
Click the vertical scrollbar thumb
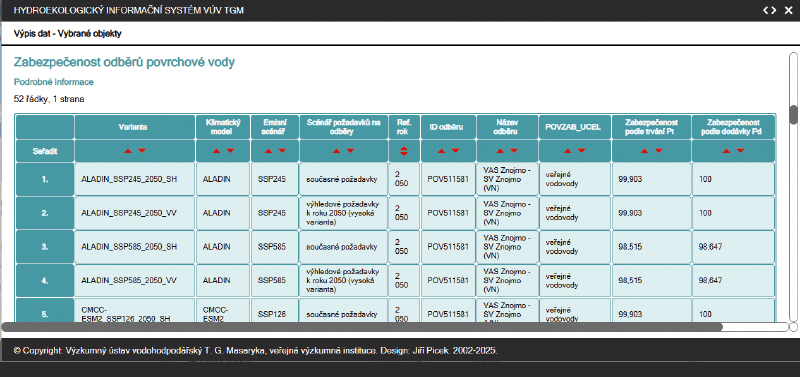793,115
